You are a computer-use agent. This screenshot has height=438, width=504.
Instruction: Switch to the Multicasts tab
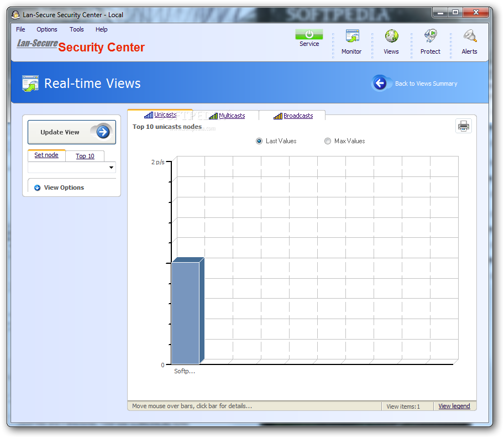227,116
